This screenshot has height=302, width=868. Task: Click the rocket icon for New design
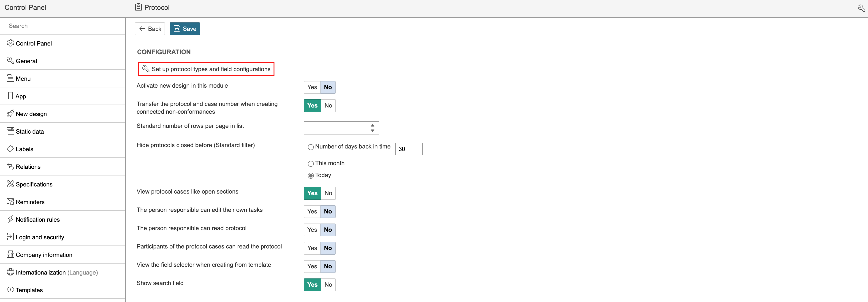11,113
